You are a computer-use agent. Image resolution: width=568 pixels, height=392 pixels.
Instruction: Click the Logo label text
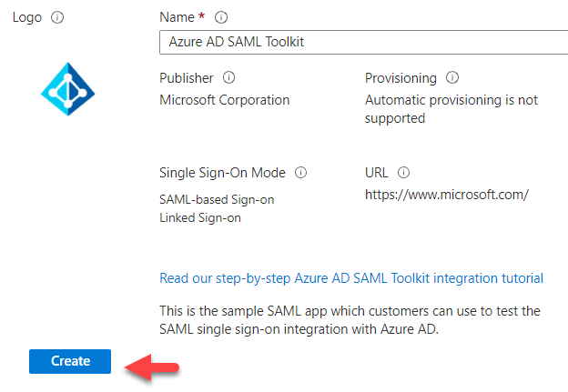pyautogui.click(x=27, y=17)
